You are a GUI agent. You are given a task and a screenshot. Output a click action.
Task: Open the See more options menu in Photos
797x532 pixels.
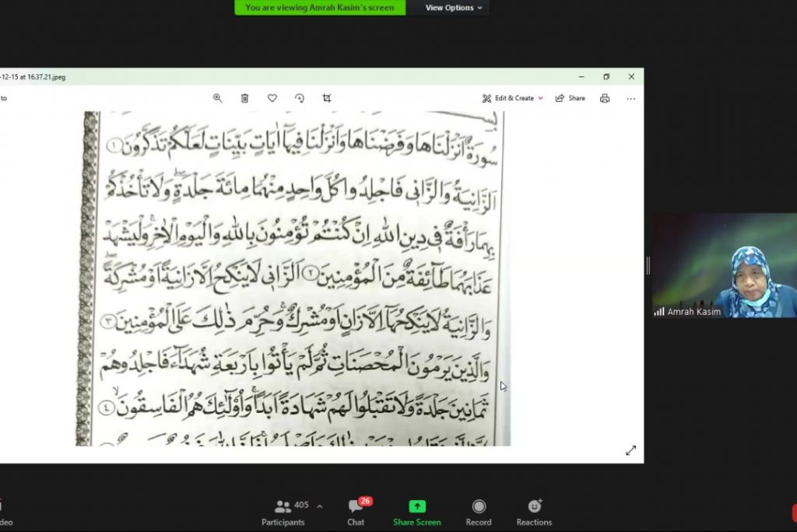(x=630, y=98)
